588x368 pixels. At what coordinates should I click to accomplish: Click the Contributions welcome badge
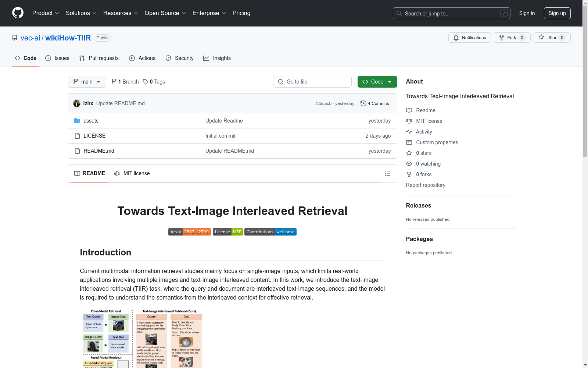[x=270, y=232]
